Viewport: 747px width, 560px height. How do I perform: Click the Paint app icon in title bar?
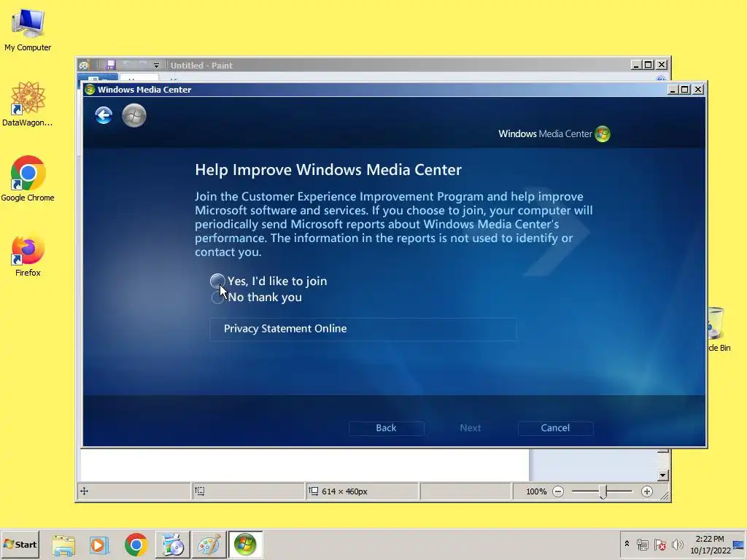tap(85, 65)
